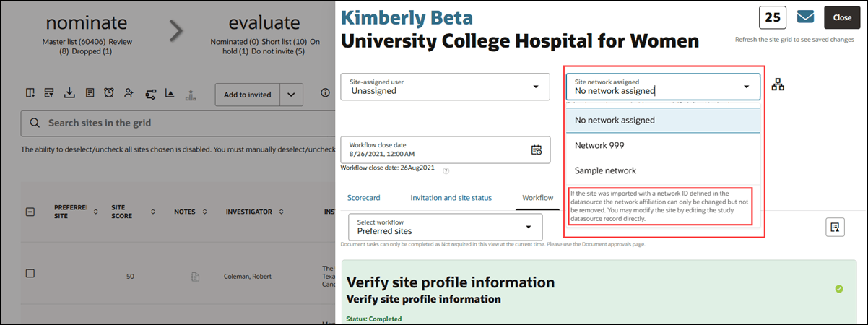
Task: Open the evaluate stage heading
Action: (264, 22)
